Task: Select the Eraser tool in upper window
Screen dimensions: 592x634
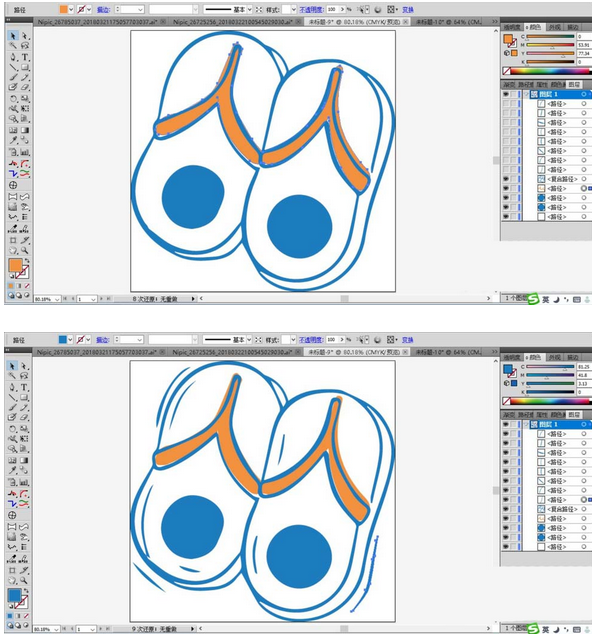Action: coord(25,87)
